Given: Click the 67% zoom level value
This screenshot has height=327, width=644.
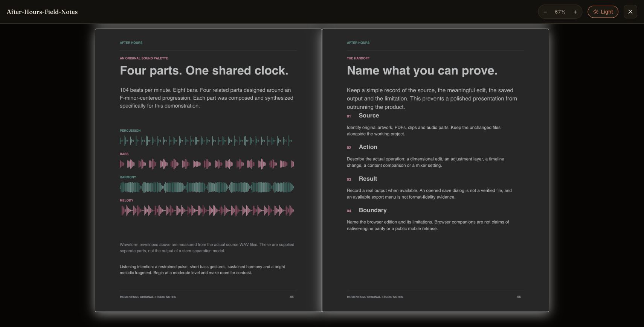Looking at the screenshot, I should 560,12.
